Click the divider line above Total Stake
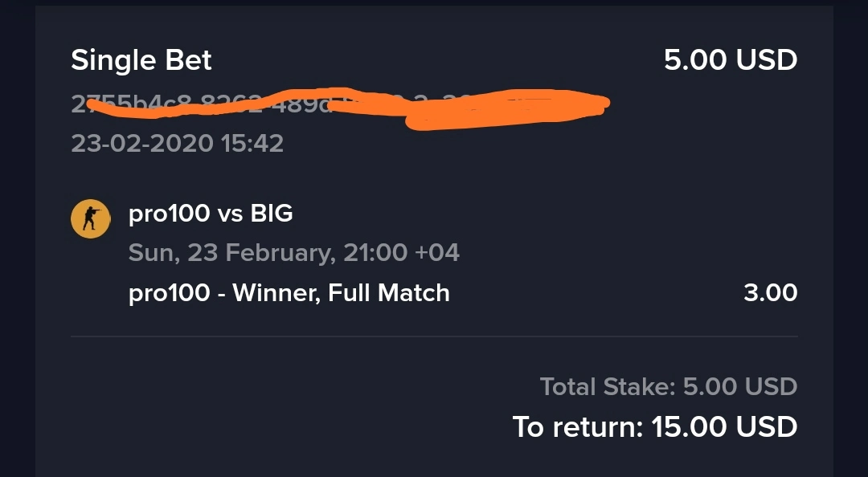868x477 pixels. [x=434, y=336]
